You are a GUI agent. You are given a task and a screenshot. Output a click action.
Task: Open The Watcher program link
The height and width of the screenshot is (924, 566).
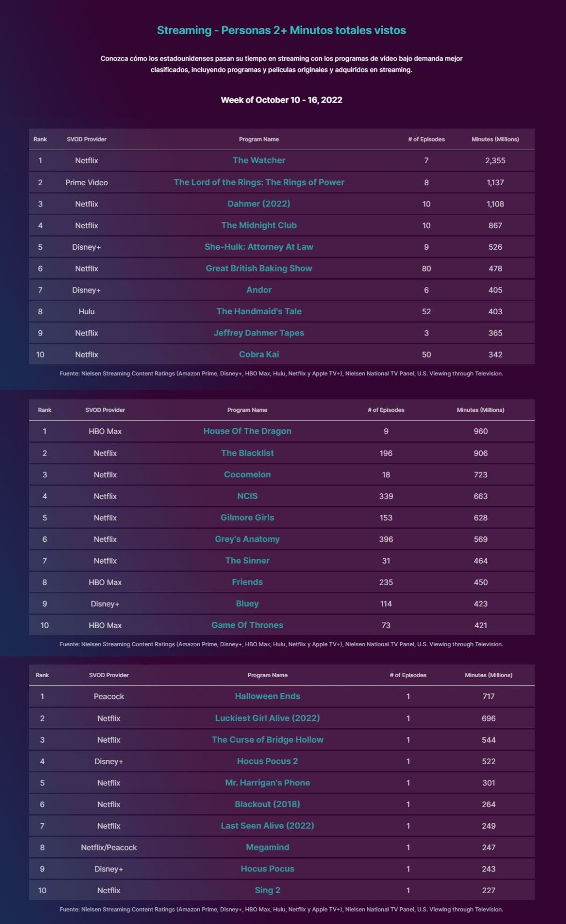[259, 160]
